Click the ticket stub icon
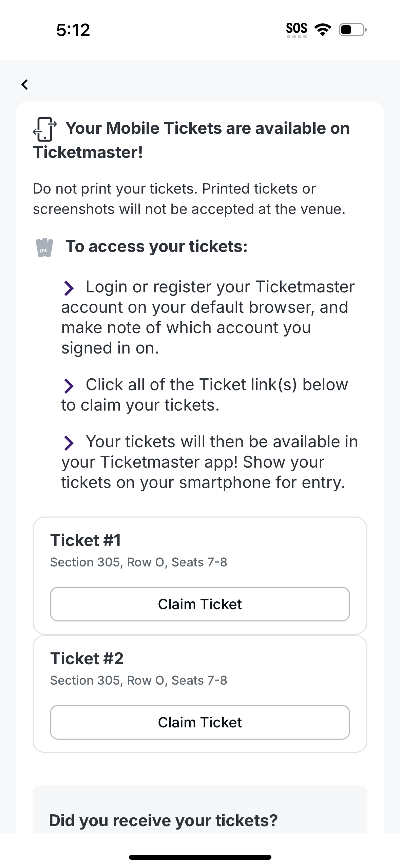400x868 pixels. [45, 248]
